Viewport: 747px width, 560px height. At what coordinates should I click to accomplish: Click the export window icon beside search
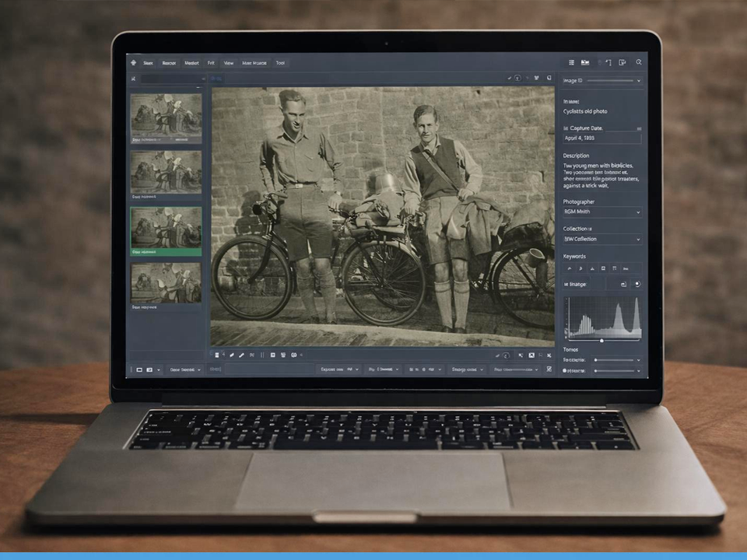[x=622, y=62]
